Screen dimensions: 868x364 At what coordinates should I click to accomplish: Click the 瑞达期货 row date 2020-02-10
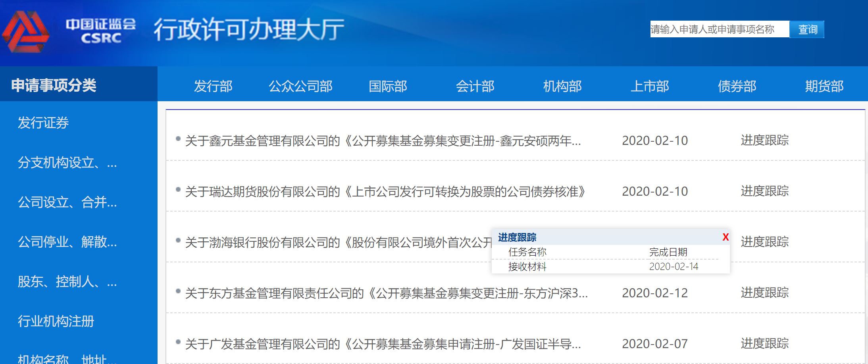pos(655,191)
